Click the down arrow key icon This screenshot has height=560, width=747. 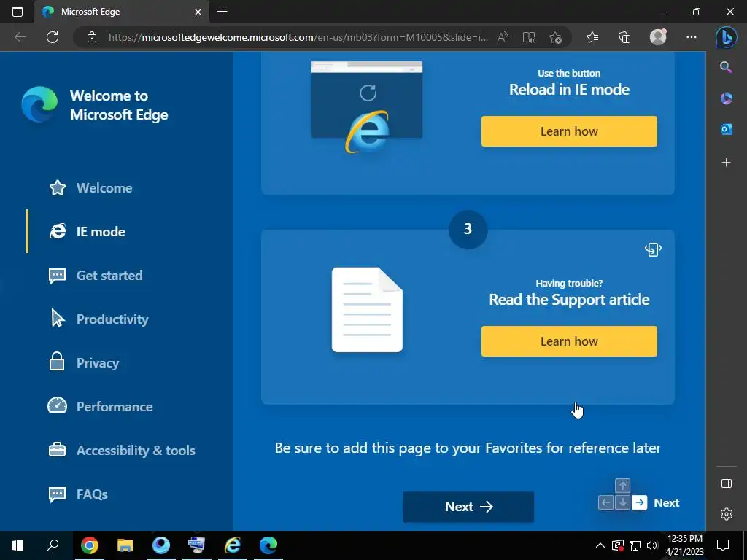[623, 502]
